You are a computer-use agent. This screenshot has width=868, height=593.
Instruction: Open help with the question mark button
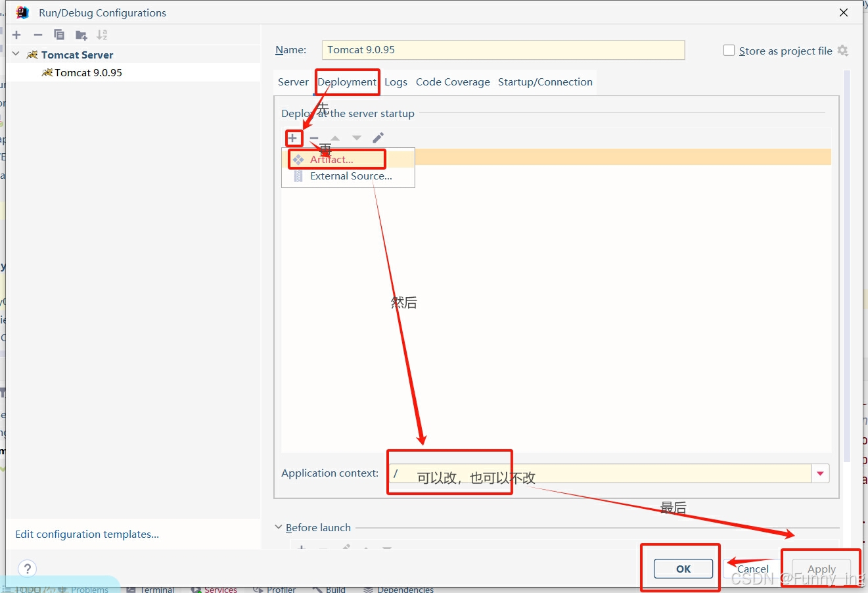coord(27,569)
